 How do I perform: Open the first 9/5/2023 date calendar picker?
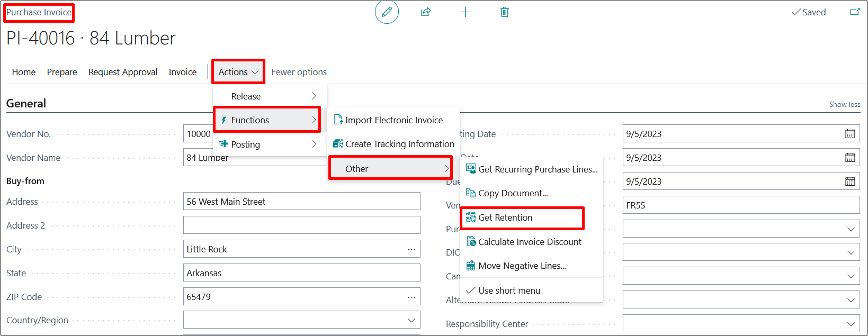coord(849,134)
